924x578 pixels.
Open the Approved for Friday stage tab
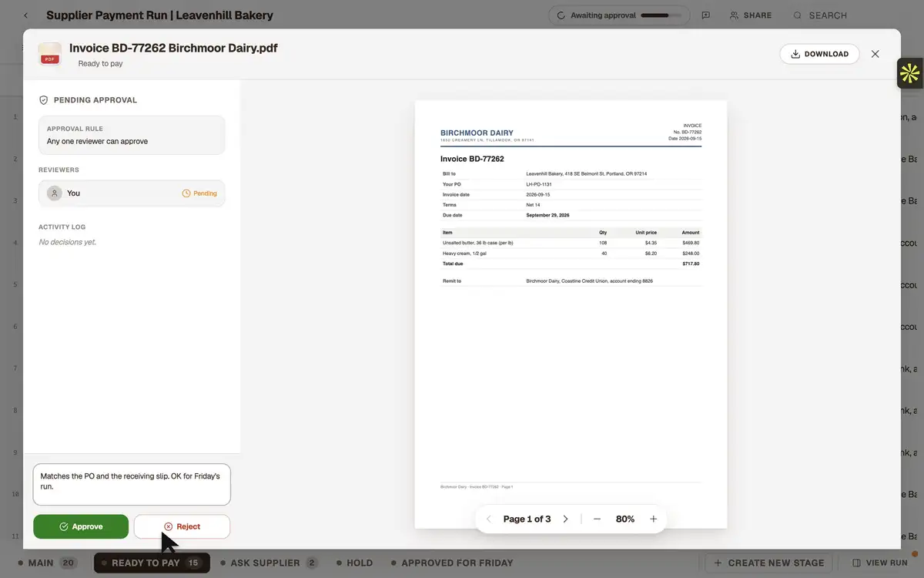pyautogui.click(x=451, y=563)
